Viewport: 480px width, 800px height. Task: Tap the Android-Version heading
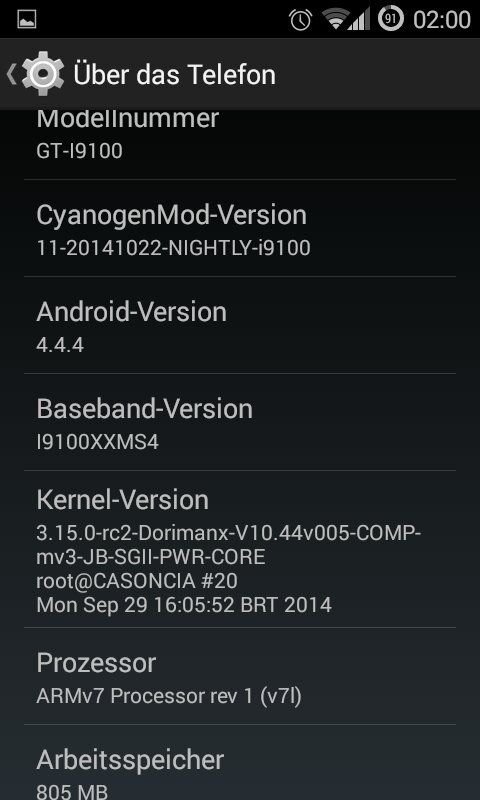click(x=131, y=312)
